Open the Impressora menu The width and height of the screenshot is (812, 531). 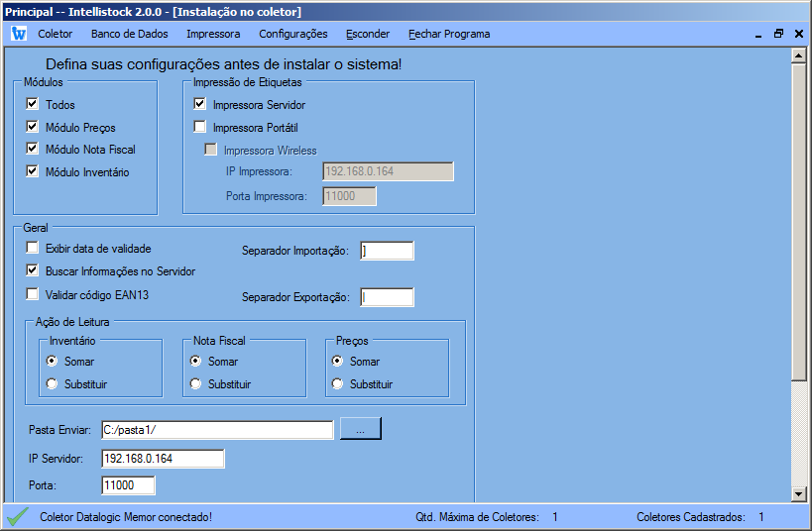click(x=213, y=34)
